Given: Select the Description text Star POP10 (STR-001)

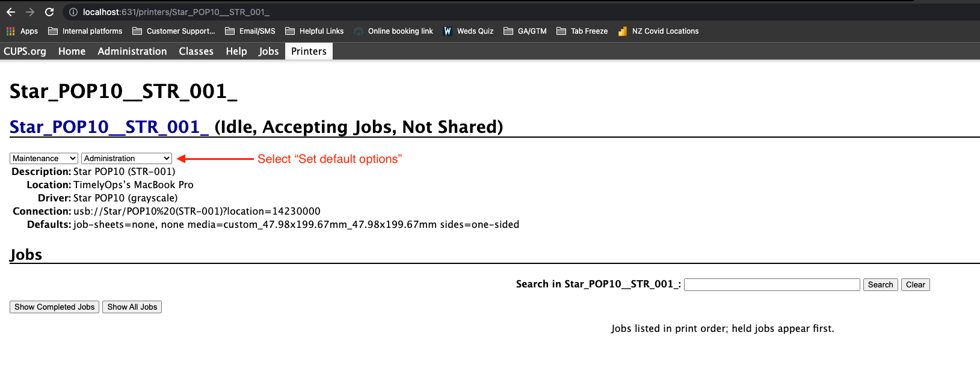Looking at the screenshot, I should (x=124, y=171).
